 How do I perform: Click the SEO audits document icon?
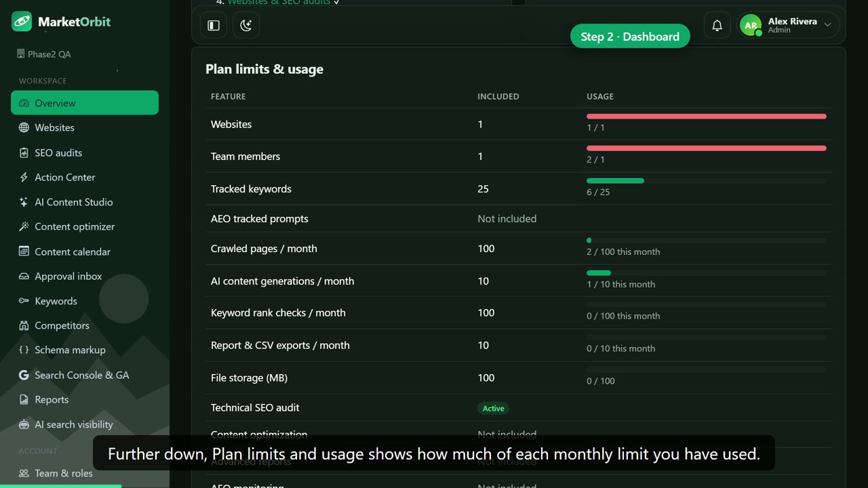pos(24,152)
